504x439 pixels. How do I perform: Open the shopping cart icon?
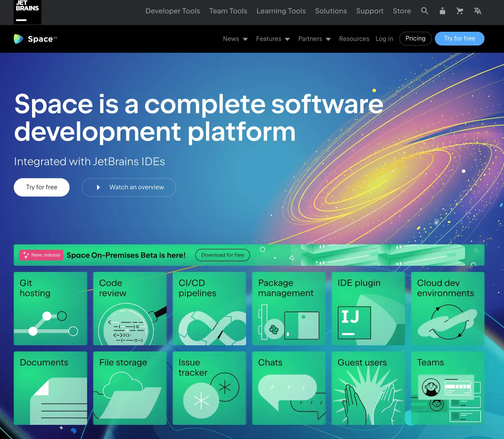point(460,11)
